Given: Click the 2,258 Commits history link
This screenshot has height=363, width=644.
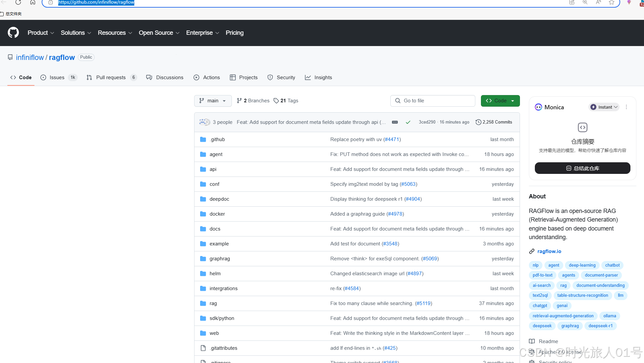Looking at the screenshot, I should point(494,122).
